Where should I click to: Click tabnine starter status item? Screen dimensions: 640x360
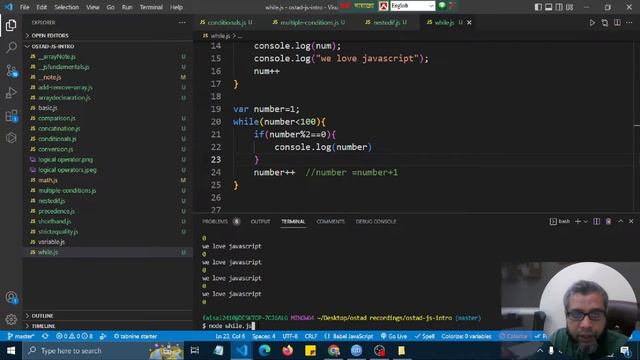coord(136,336)
